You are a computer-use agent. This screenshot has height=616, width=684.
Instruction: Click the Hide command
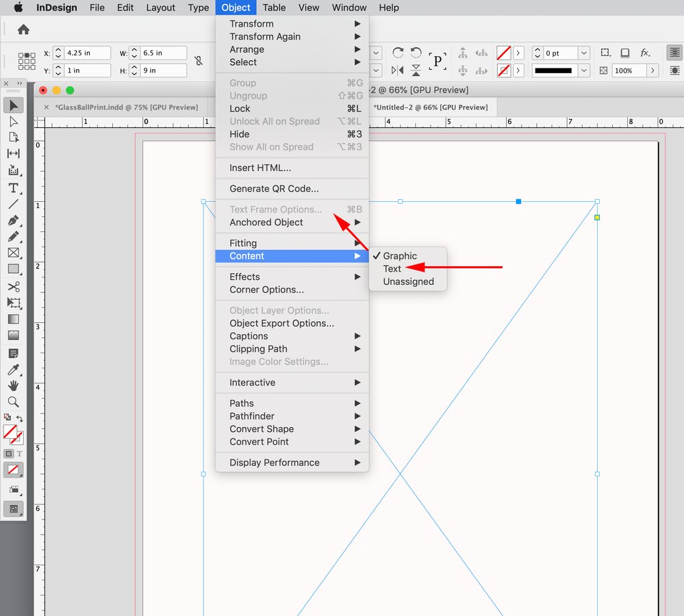292,134
